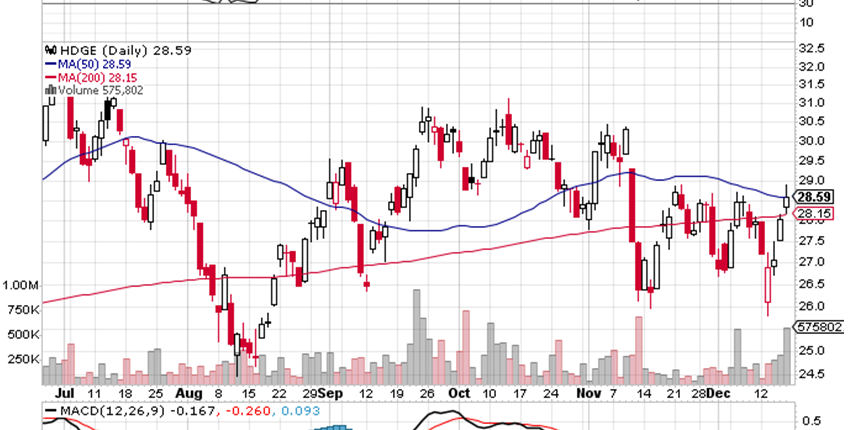Screen dimensions: 859x430
Task: Click the blue MA(50) line marker
Action: (x=50, y=62)
